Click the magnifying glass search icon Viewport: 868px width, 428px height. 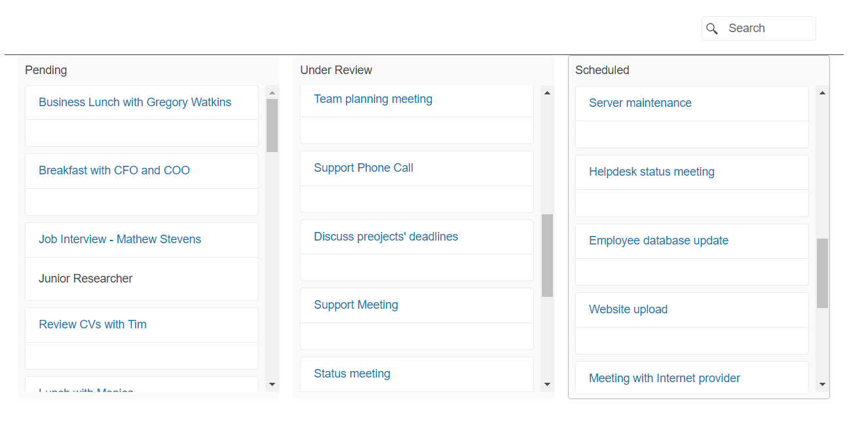pyautogui.click(x=712, y=29)
